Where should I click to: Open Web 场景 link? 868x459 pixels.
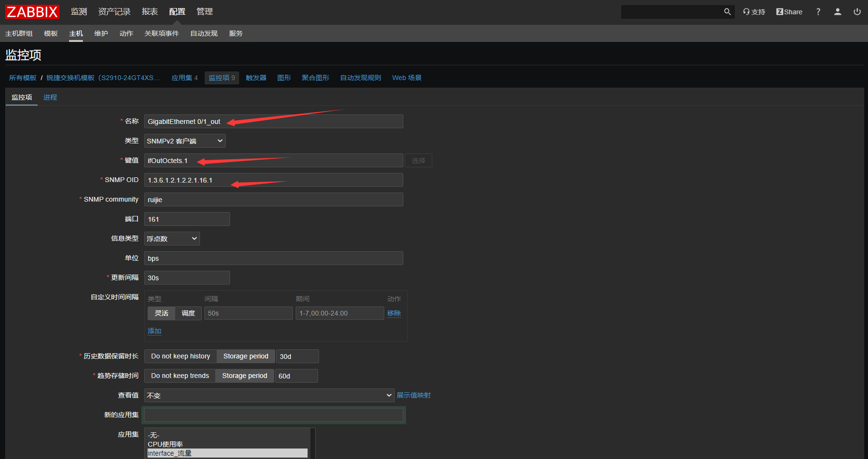[x=407, y=78]
